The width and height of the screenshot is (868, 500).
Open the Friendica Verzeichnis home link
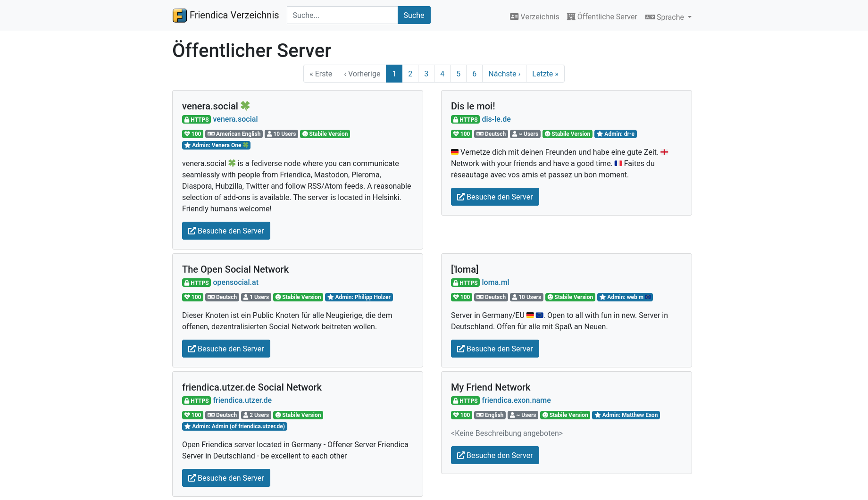(226, 16)
